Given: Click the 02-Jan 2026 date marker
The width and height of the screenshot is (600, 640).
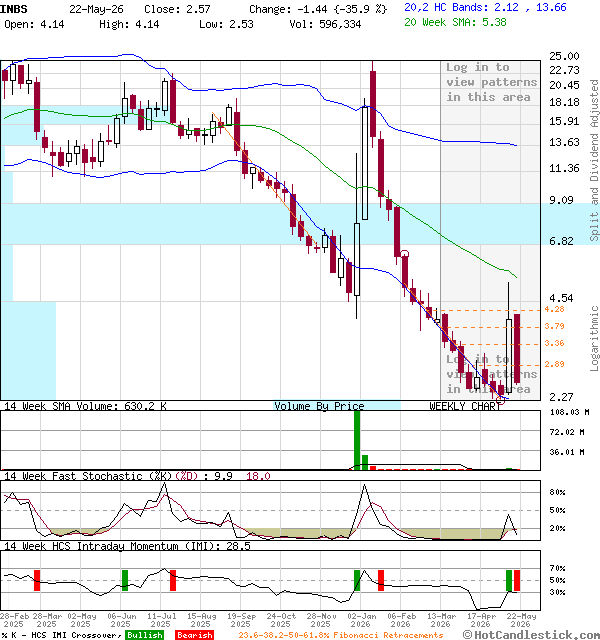Looking at the screenshot, I should pos(360,620).
